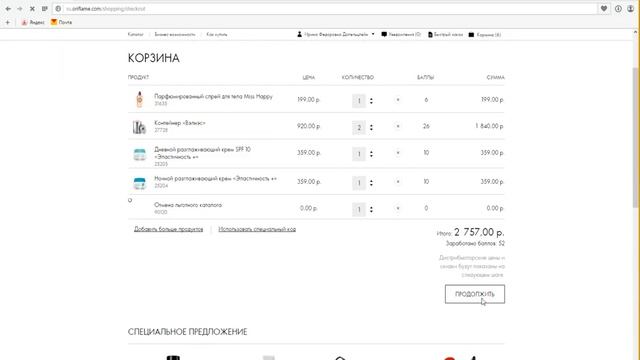Remove day cream SPF 10 with x icon
Viewport: 640px width, 360px height.
(x=398, y=153)
